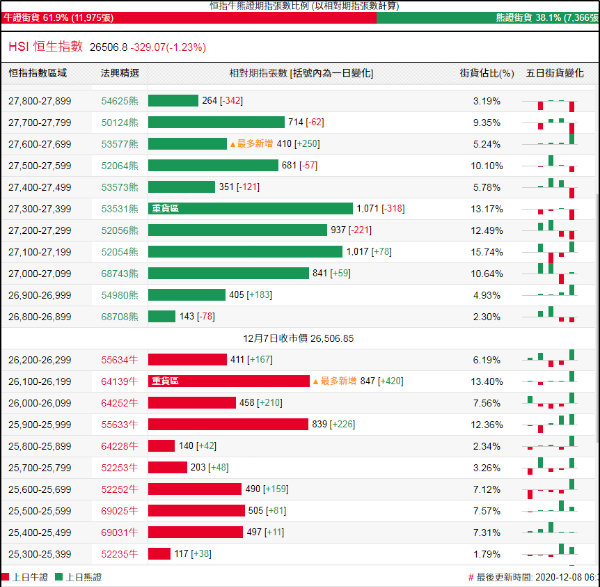
Task: Click the 最多新增 marker in 27,600-27,699 row
Action: (x=251, y=144)
